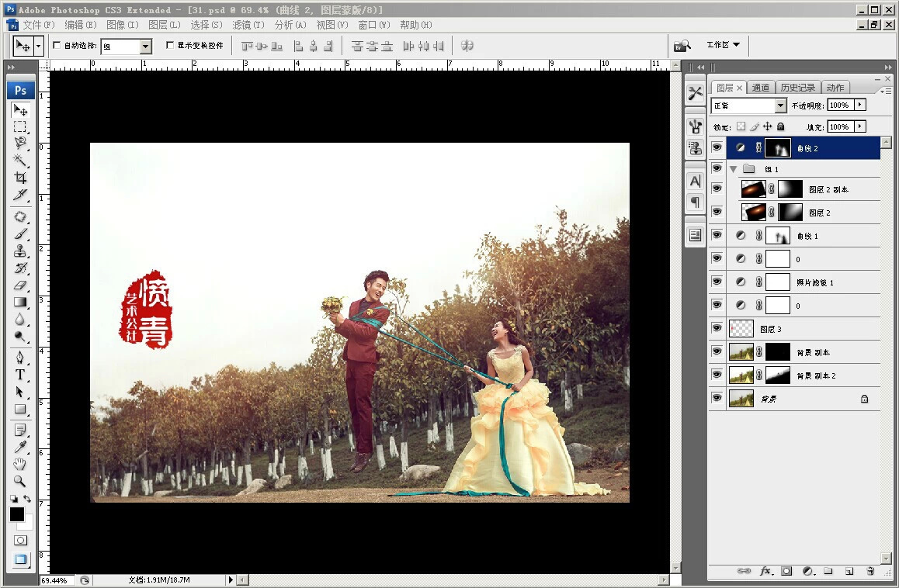Open the 组 auto-select dropdown
The image size is (899, 588).
pos(146,47)
